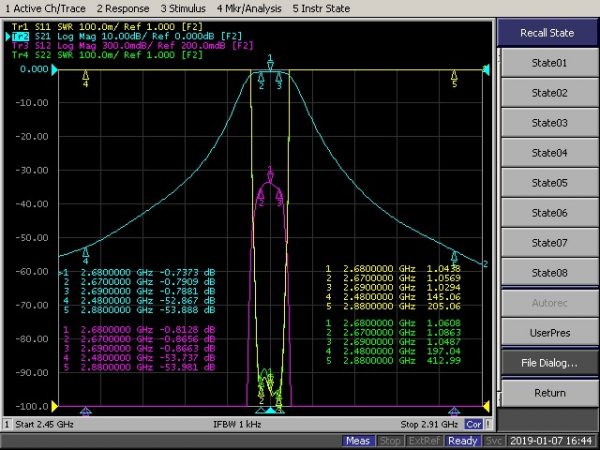
Task: Open the Stimulus menu
Action: tap(183, 8)
